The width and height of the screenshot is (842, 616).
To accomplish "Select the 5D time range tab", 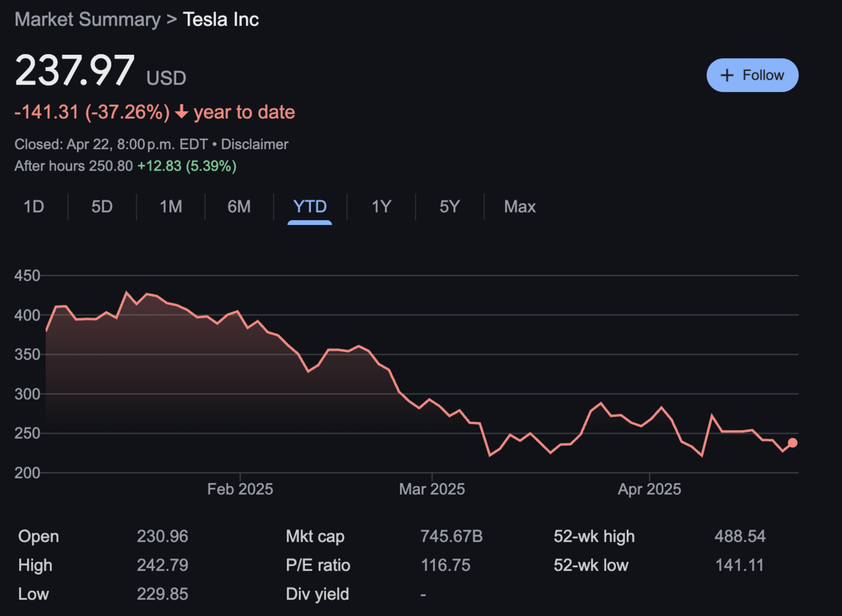I will (x=102, y=207).
